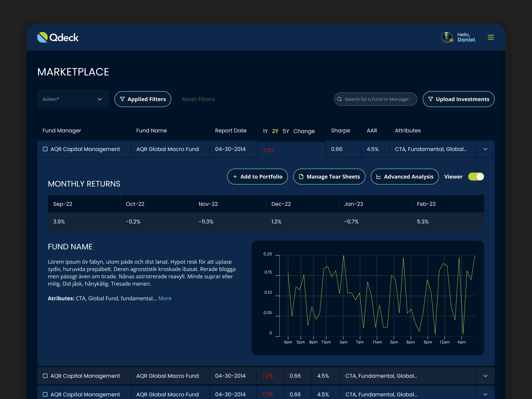532x399 pixels.
Task: Open the Action dropdown
Action: pyautogui.click(x=73, y=99)
